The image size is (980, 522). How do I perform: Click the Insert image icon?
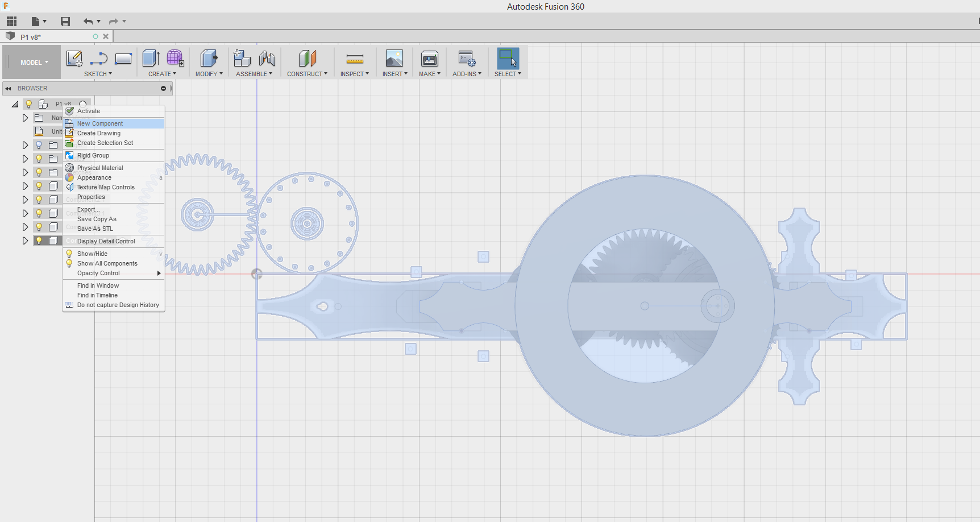395,59
